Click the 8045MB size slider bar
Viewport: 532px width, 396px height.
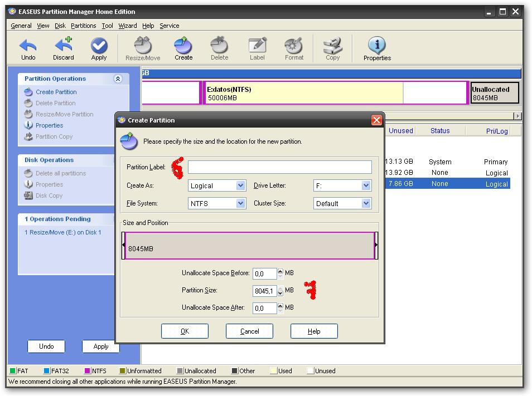click(x=249, y=245)
